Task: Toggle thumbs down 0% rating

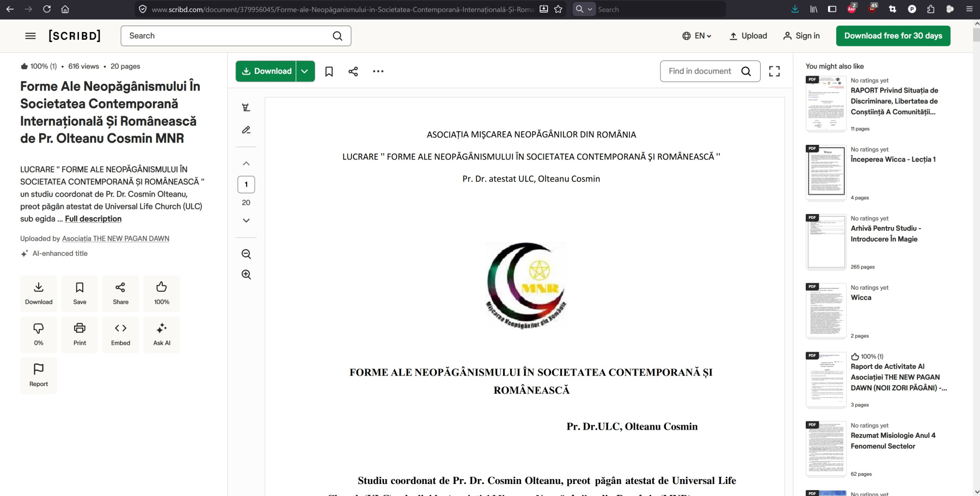Action: tap(39, 334)
